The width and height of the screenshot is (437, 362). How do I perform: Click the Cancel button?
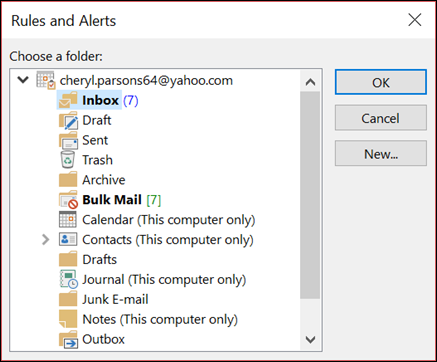point(381,118)
